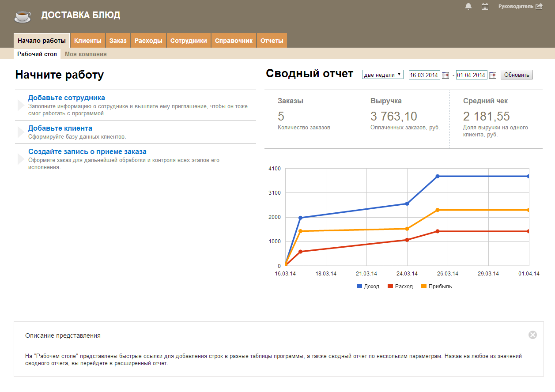Close the Описание представления panel
Image resolution: width=555 pixels, height=392 pixels.
(532, 335)
